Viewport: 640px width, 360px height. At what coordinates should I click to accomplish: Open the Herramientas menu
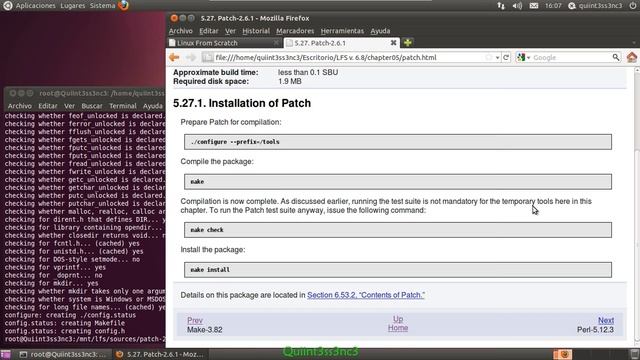click(342, 31)
